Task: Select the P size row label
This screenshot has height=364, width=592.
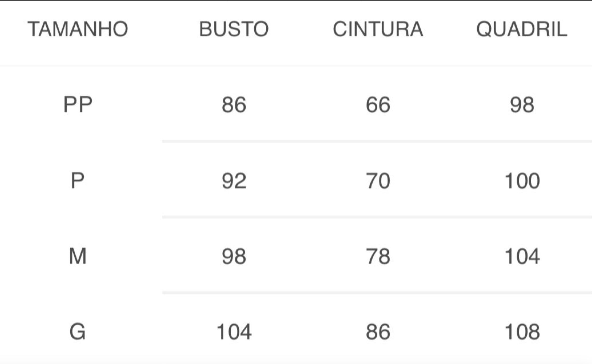Action: point(78,181)
